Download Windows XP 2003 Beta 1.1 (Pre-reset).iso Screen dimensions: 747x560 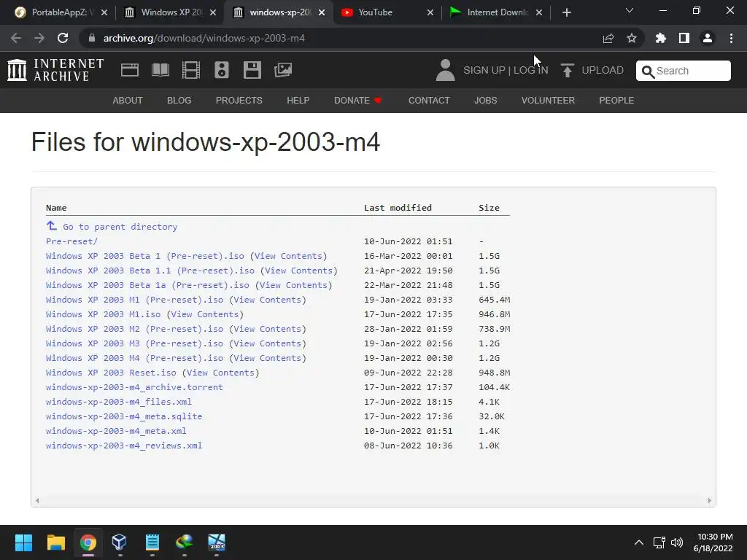[150, 271]
